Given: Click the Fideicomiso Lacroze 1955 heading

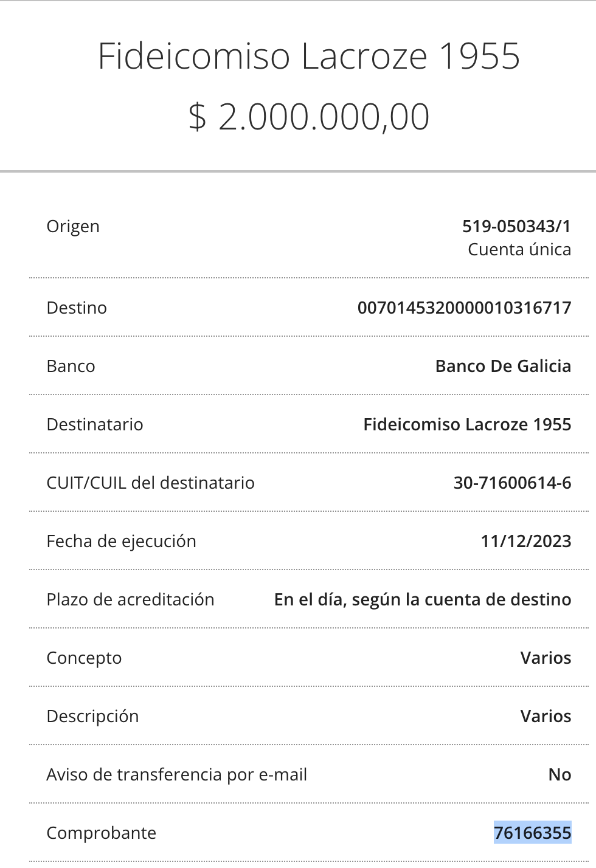Looking at the screenshot, I should pos(309,56).
